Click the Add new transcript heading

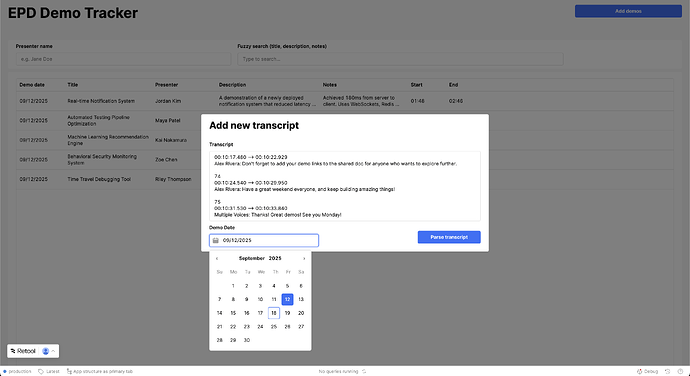point(254,125)
